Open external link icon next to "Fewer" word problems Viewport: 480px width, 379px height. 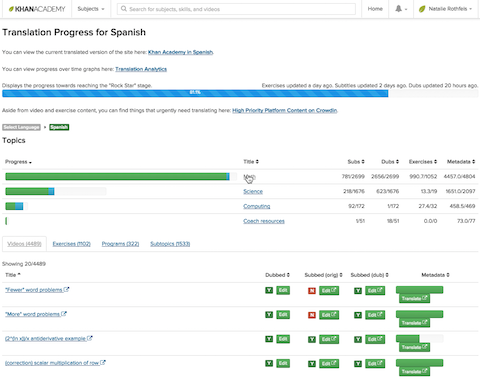click(66, 289)
